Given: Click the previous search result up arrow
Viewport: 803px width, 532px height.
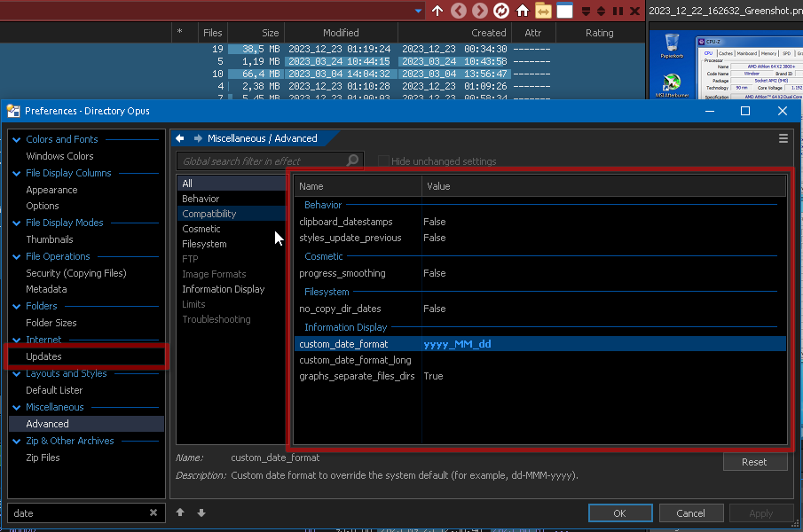Looking at the screenshot, I should click(x=180, y=512).
